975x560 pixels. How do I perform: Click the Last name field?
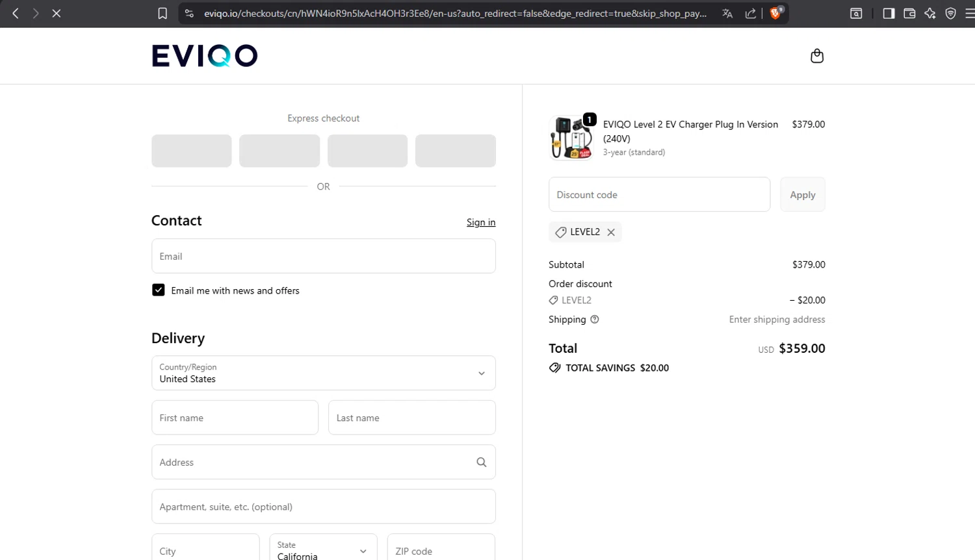(412, 418)
